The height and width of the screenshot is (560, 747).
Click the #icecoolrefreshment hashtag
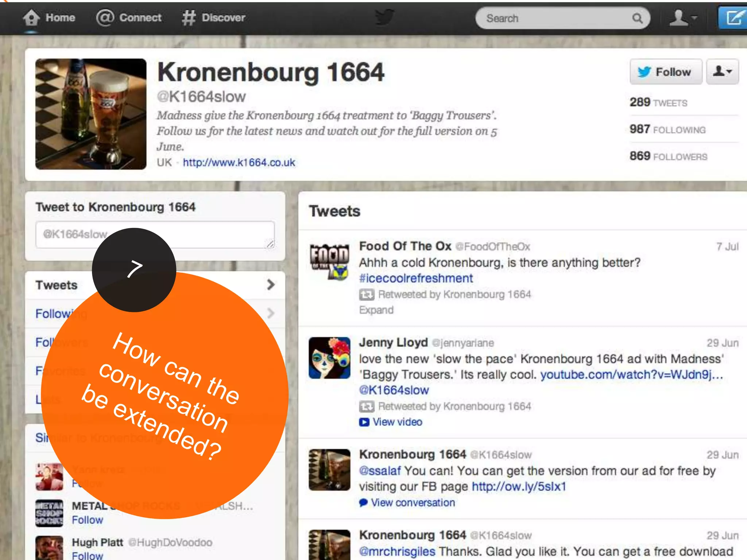[416, 278]
